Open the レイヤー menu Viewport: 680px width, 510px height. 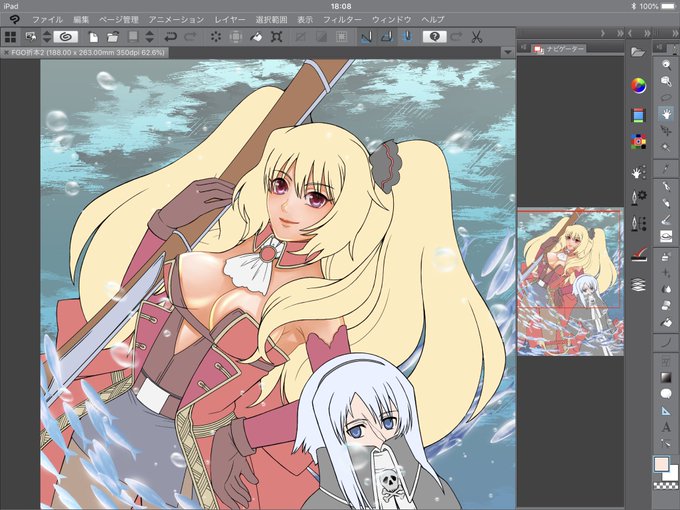click(x=230, y=20)
